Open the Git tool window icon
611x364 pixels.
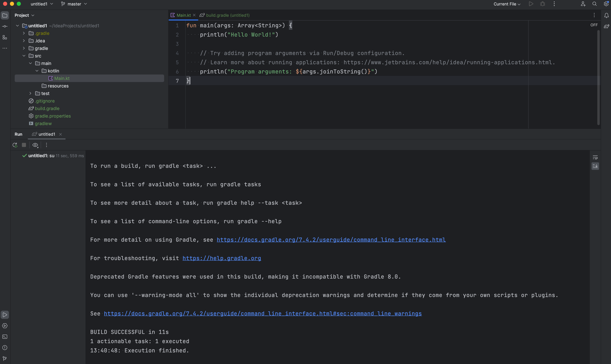pyautogui.click(x=5, y=358)
